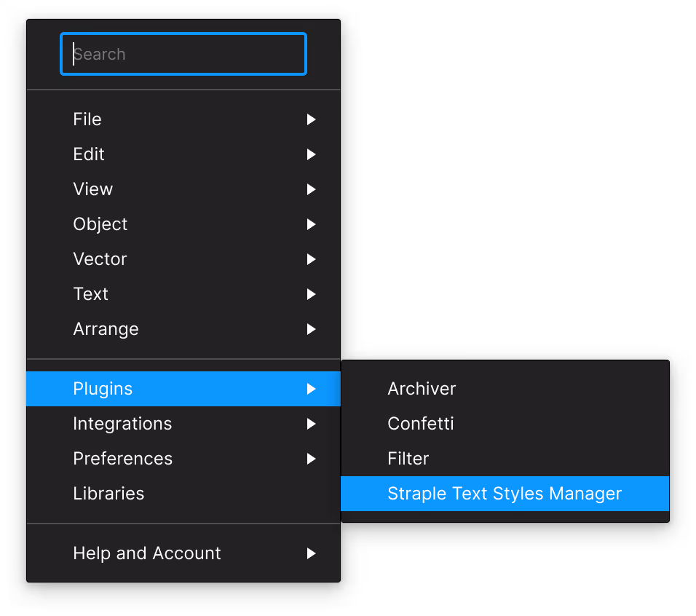Run the Confetti plugin

(x=505, y=424)
